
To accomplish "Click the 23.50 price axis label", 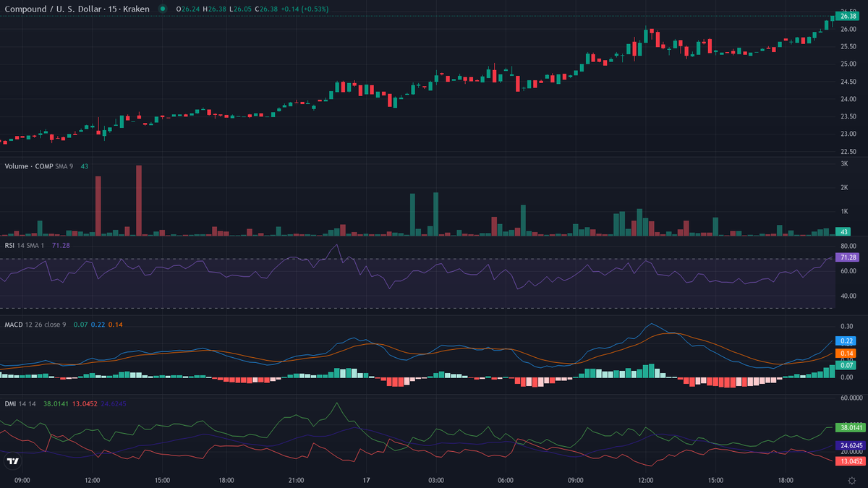I will [847, 116].
